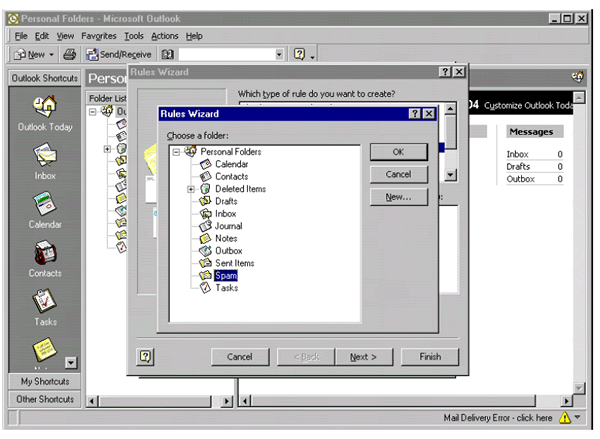The image size is (600, 439).
Task: Select Personal Folders in folder chooser
Action: pyautogui.click(x=231, y=152)
